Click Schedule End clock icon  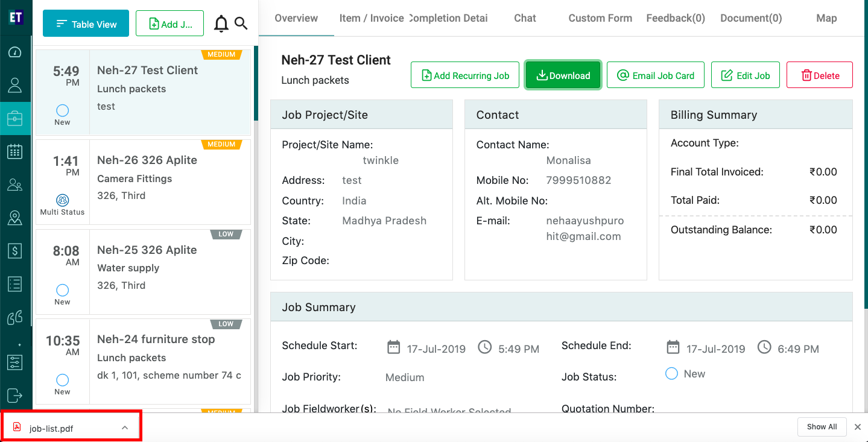[764, 347]
